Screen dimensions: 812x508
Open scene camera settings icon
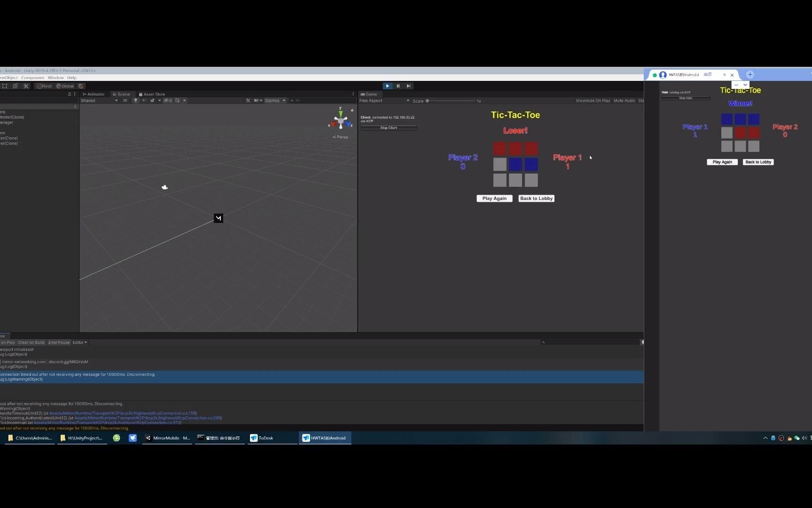(256, 101)
